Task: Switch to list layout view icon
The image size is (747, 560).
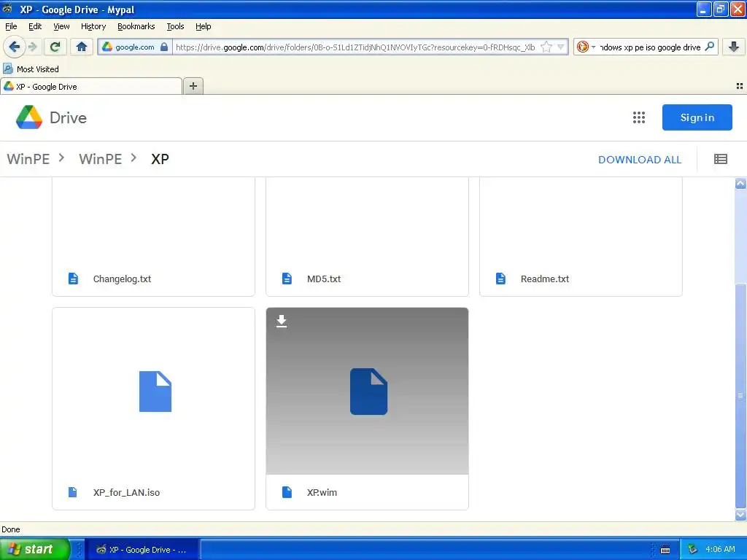Action: click(x=720, y=159)
